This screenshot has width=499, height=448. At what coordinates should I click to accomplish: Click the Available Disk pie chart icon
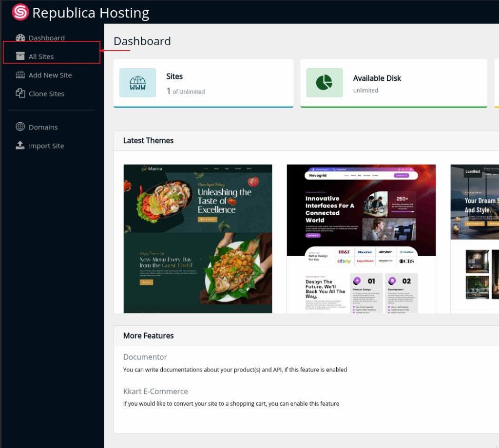[324, 83]
